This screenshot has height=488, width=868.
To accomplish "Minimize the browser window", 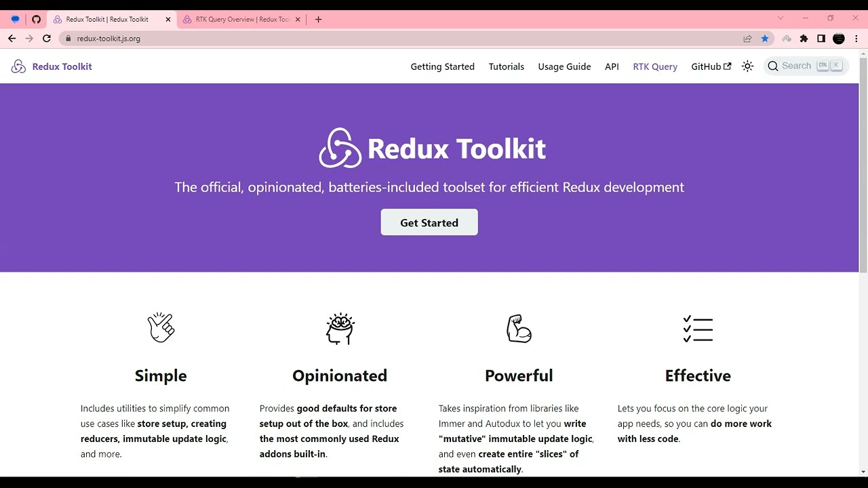I will click(806, 18).
